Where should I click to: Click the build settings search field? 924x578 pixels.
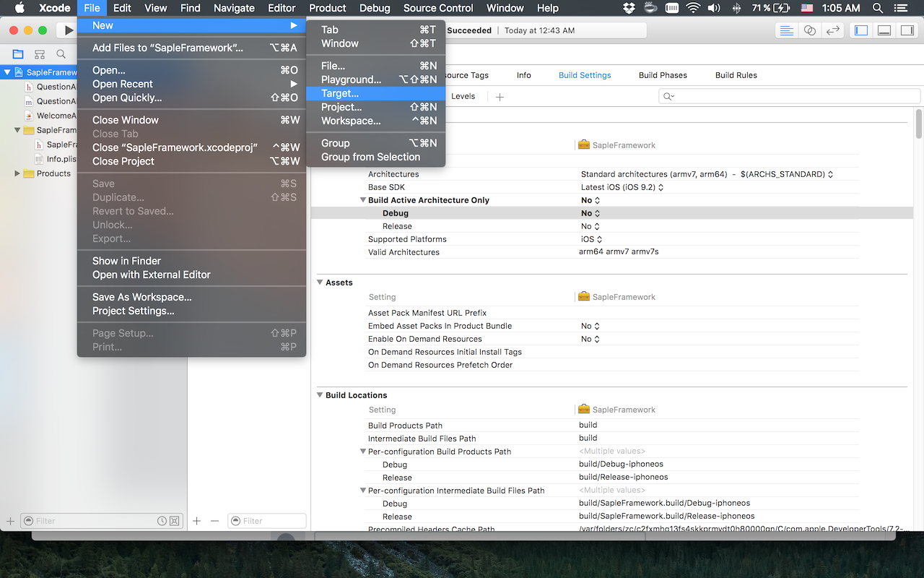[790, 96]
